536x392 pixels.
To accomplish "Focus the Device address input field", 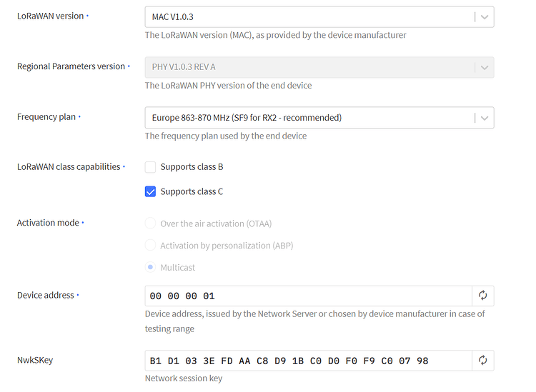I will point(308,296).
